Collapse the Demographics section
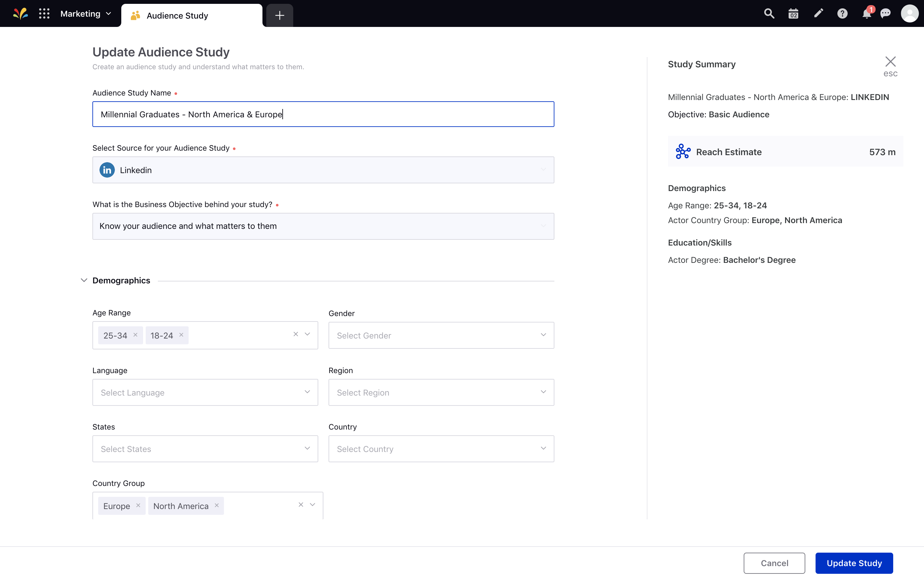 click(x=84, y=280)
